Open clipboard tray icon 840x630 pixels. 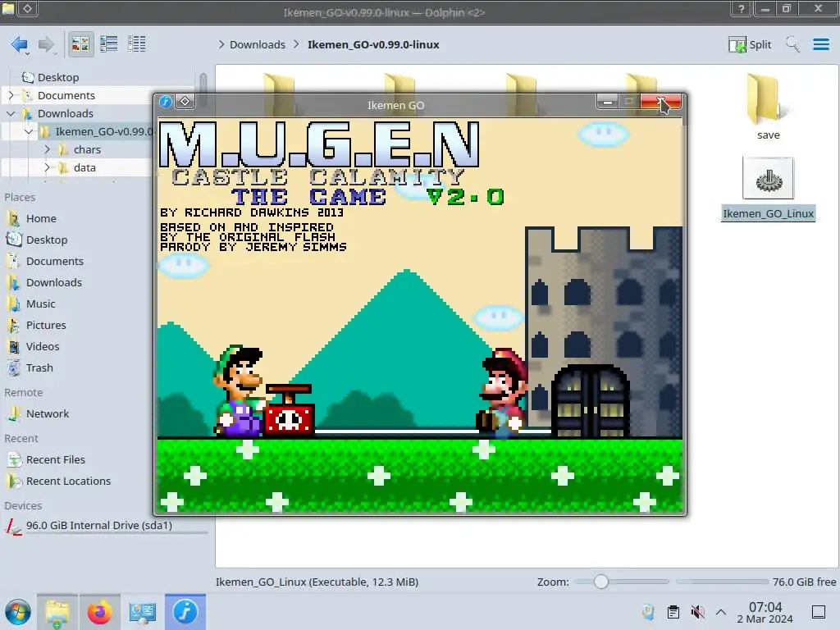[x=673, y=612]
